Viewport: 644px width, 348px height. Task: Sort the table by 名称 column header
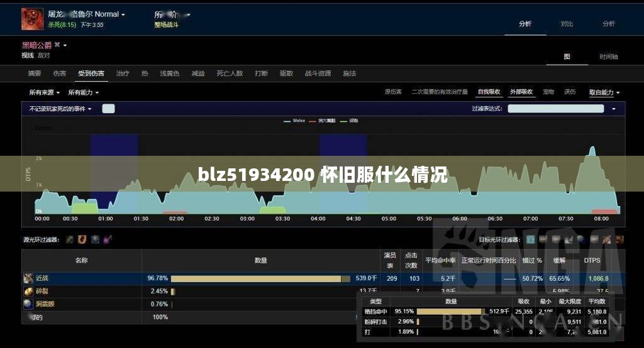pyautogui.click(x=81, y=260)
